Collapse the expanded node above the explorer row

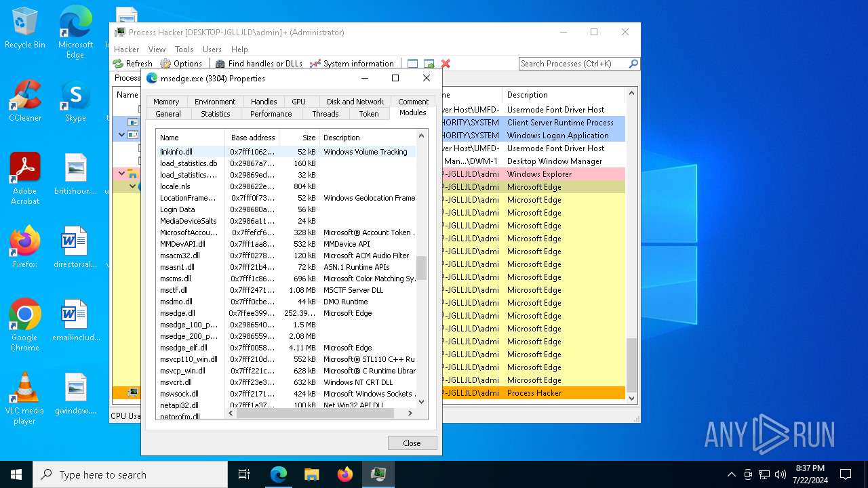122,135
